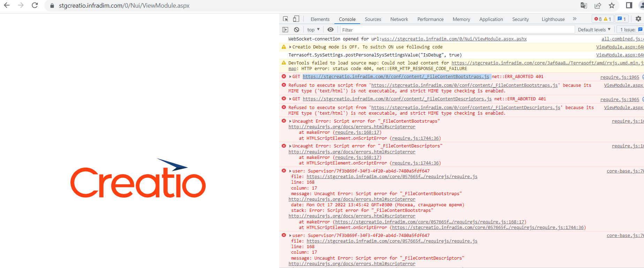Click the red 8 errors counter
This screenshot has width=644, height=268.
click(598, 19)
